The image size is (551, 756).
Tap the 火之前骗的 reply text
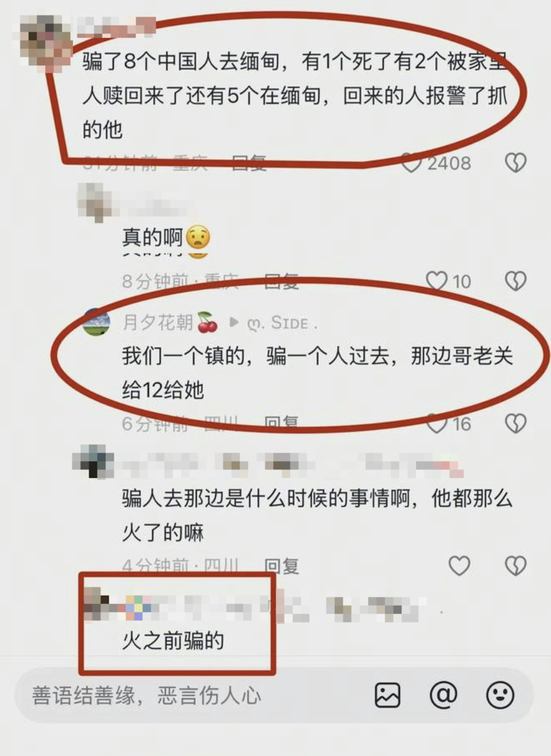[173, 641]
